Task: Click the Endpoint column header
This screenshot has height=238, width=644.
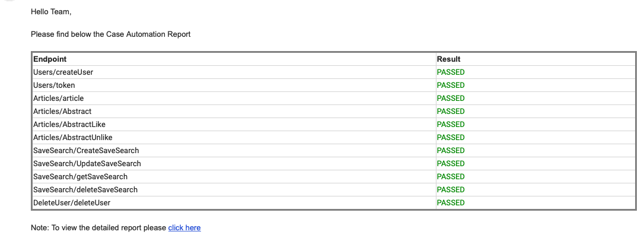Action: [x=50, y=59]
